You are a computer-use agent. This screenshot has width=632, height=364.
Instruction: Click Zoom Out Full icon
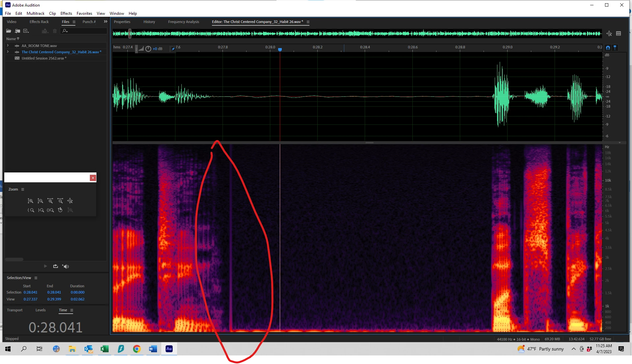pos(70,201)
